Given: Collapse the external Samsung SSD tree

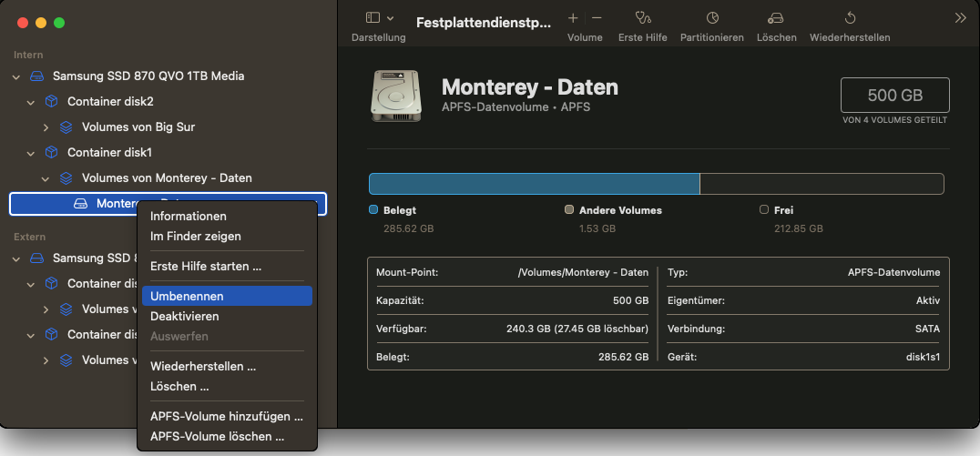Looking at the screenshot, I should pos(16,258).
